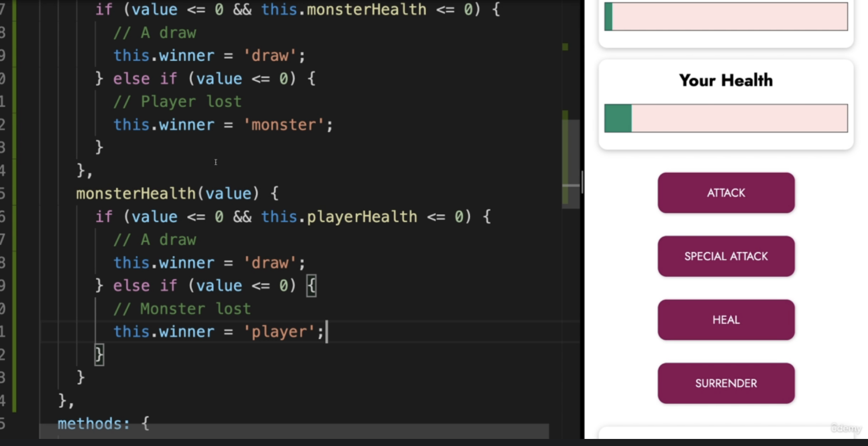Screen dimensions: 868x446
Task: Click the second '// A draw' comment under monsterHealth
Action: pos(155,240)
